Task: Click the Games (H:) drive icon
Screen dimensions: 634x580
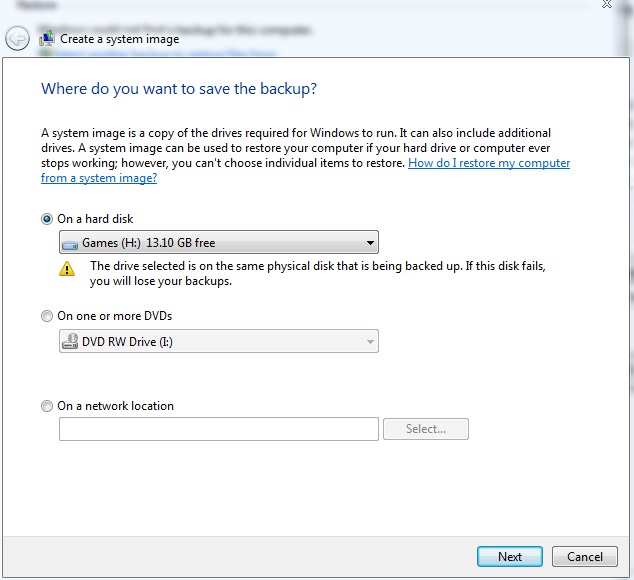Action: (x=70, y=243)
